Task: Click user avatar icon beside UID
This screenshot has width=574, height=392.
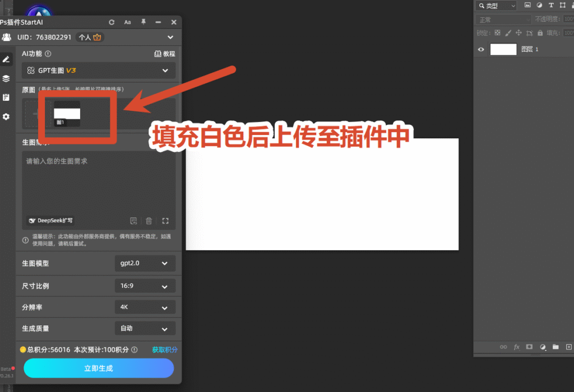Action: tap(7, 38)
